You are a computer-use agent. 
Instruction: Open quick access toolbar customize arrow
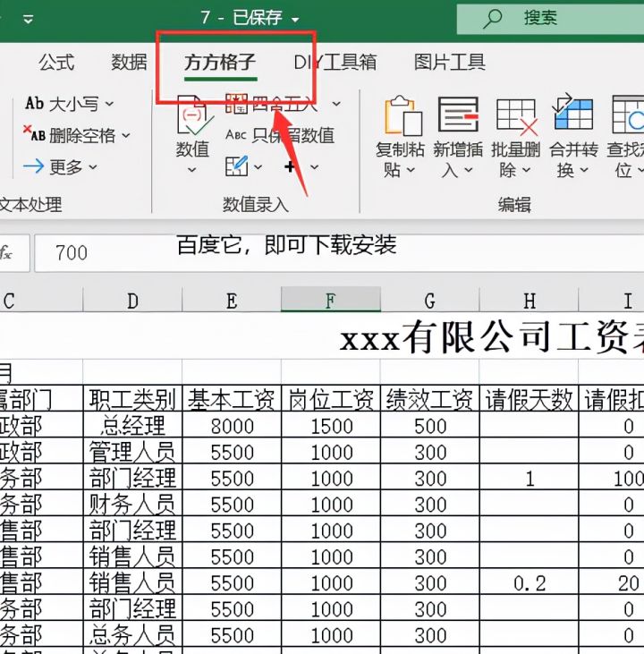click(28, 19)
